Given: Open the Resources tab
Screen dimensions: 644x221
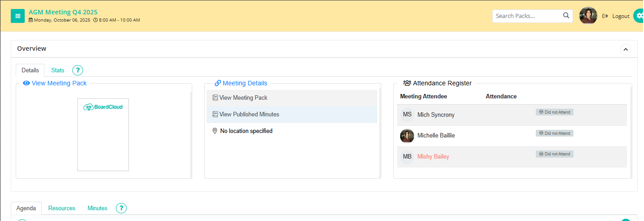Looking at the screenshot, I should 62,208.
